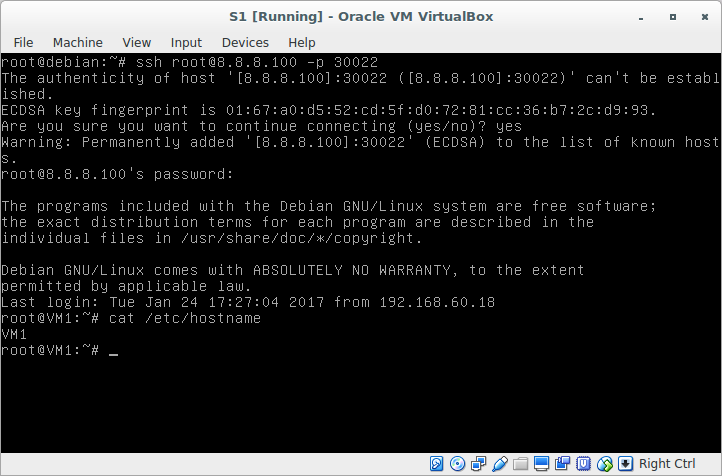The image size is (722, 476).
Task: Click the shared folders status icon
Action: [x=520, y=464]
